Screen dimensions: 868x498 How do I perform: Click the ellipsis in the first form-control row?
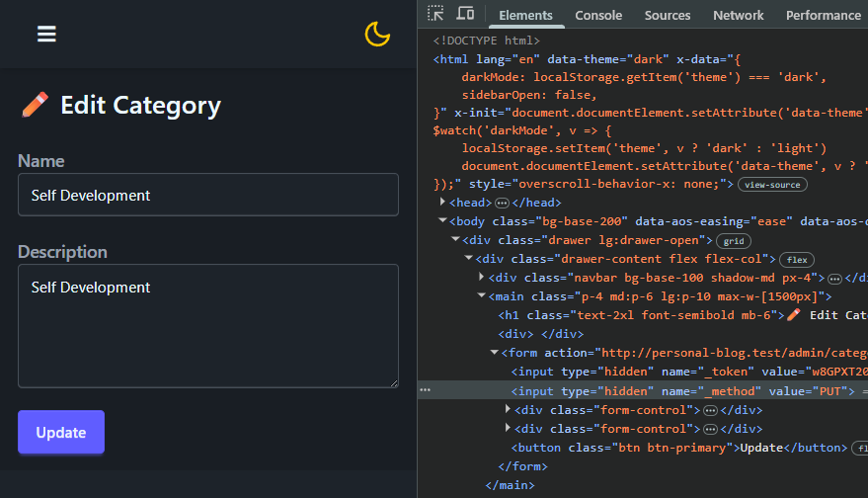(710, 410)
